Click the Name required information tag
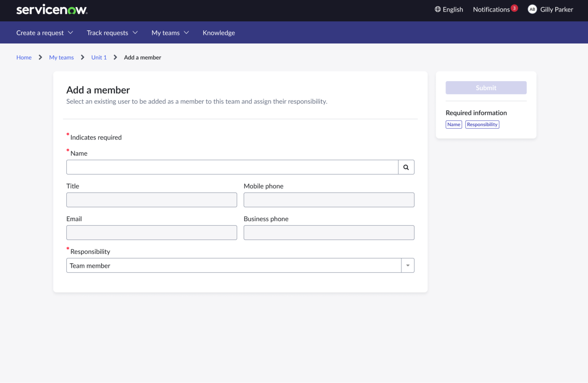588x383 pixels. point(454,124)
